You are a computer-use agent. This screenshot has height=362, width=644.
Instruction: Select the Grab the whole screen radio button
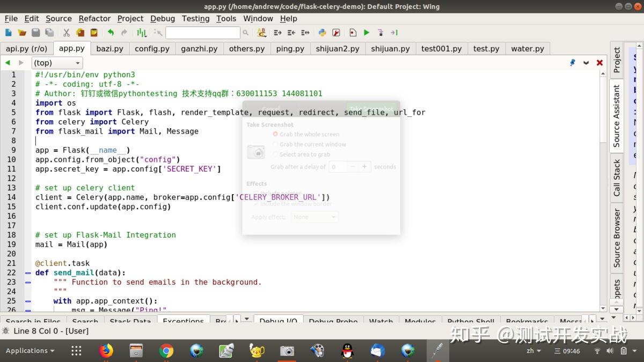pos(275,134)
